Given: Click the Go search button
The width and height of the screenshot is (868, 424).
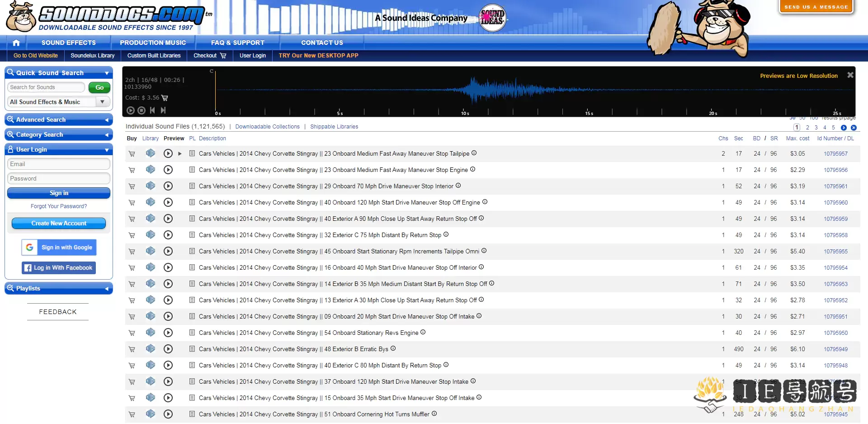Looking at the screenshot, I should coord(99,87).
